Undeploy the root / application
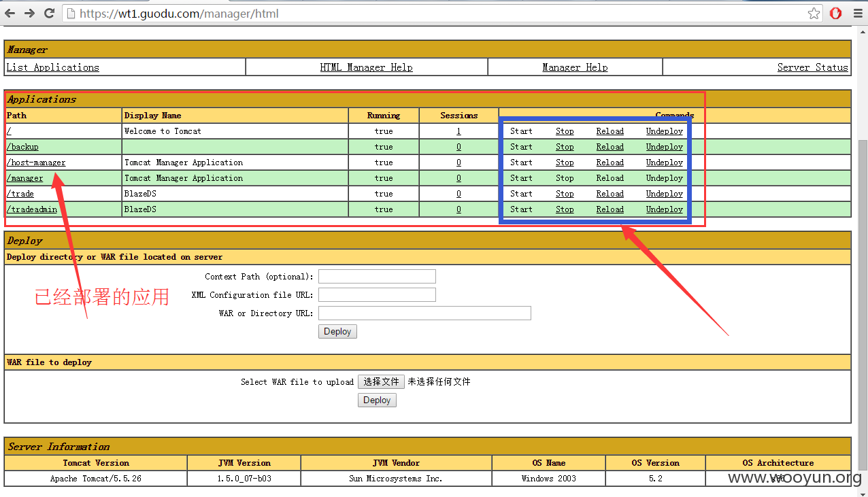 665,131
